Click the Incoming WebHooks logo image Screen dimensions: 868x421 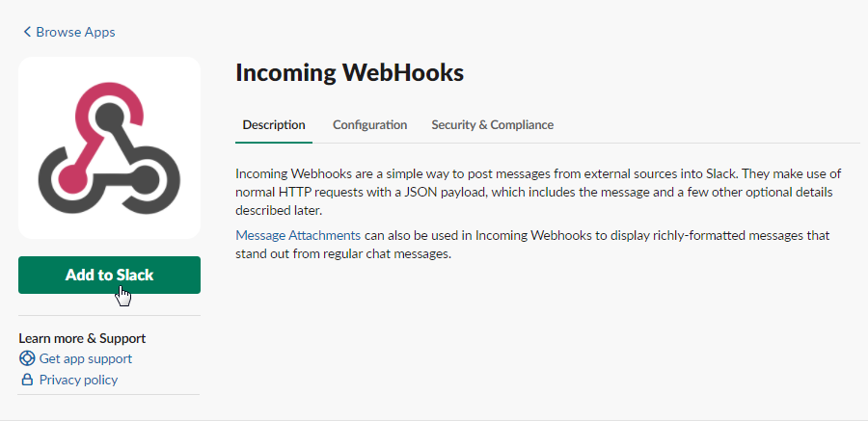pyautogui.click(x=109, y=147)
